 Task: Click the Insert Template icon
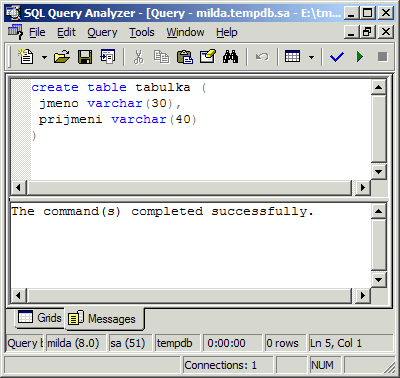tap(108, 57)
